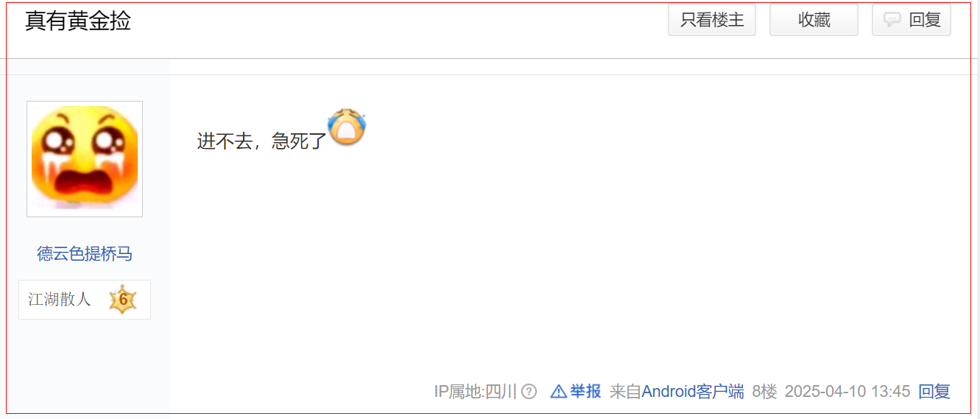This screenshot has height=419, width=980.
Task: Open the Android客户端 link
Action: click(x=693, y=392)
